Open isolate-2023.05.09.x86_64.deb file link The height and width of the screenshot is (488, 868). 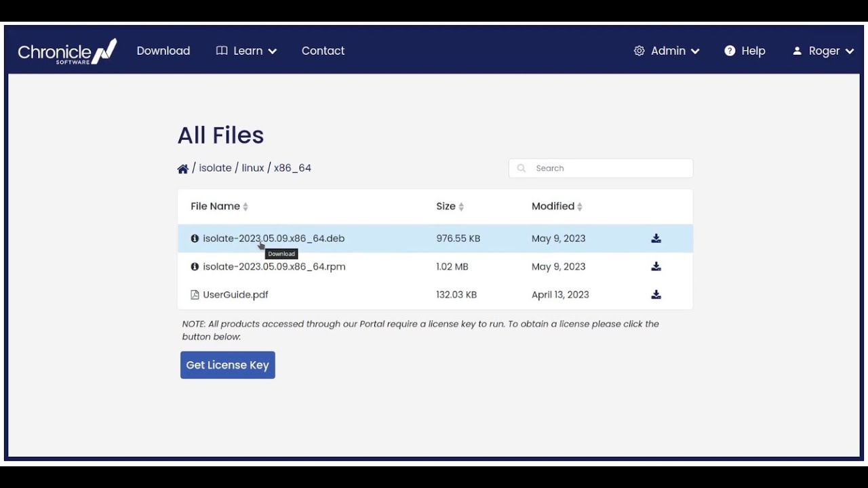tap(274, 239)
